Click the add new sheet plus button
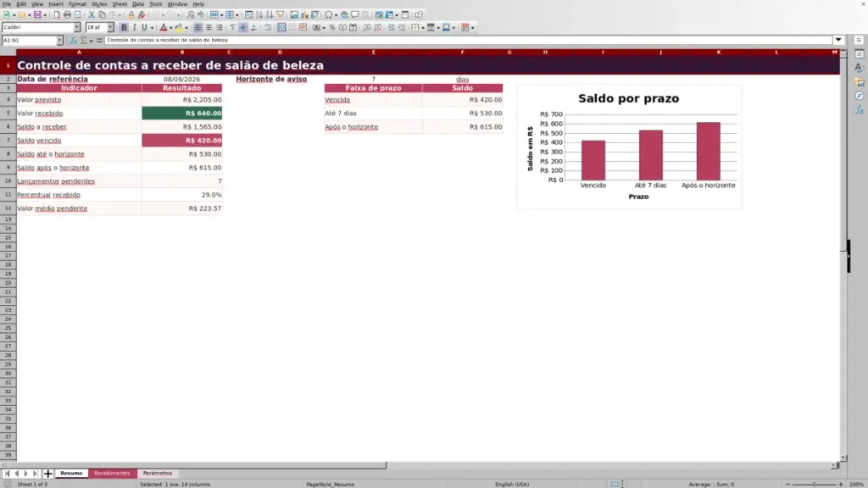 [x=47, y=474]
